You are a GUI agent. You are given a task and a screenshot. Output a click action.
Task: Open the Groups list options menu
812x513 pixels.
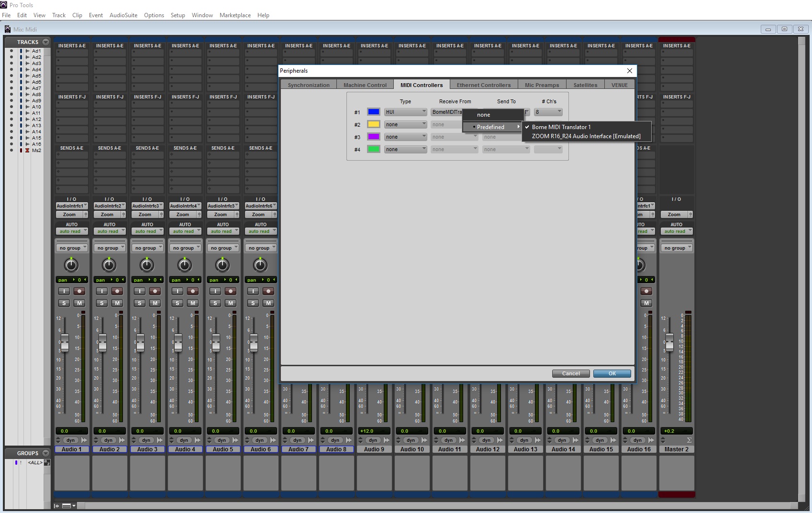(x=45, y=453)
